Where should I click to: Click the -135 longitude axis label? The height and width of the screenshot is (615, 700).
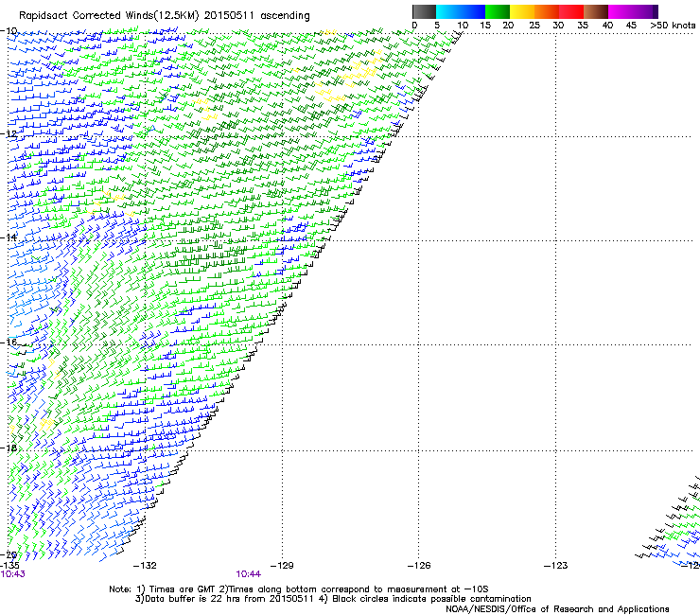coord(10,566)
